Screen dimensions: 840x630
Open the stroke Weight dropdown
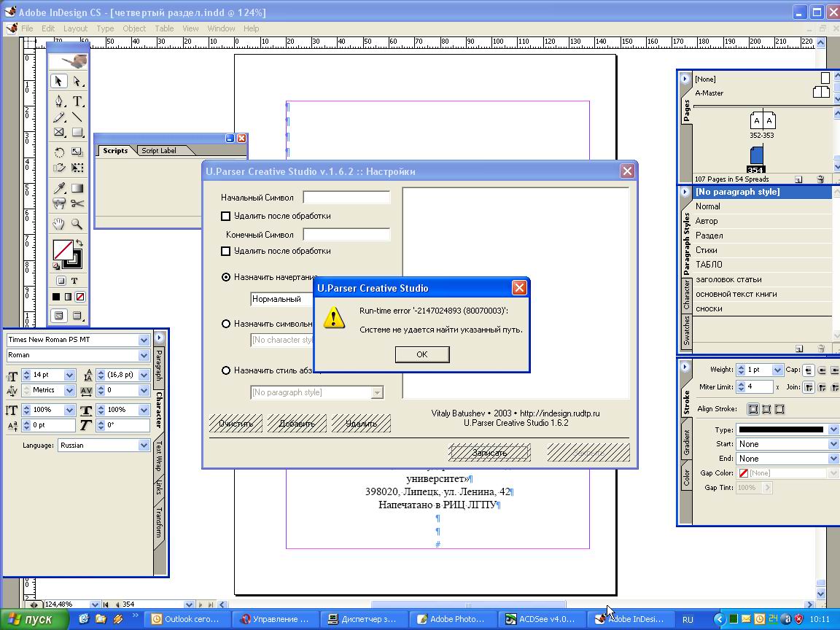777,370
